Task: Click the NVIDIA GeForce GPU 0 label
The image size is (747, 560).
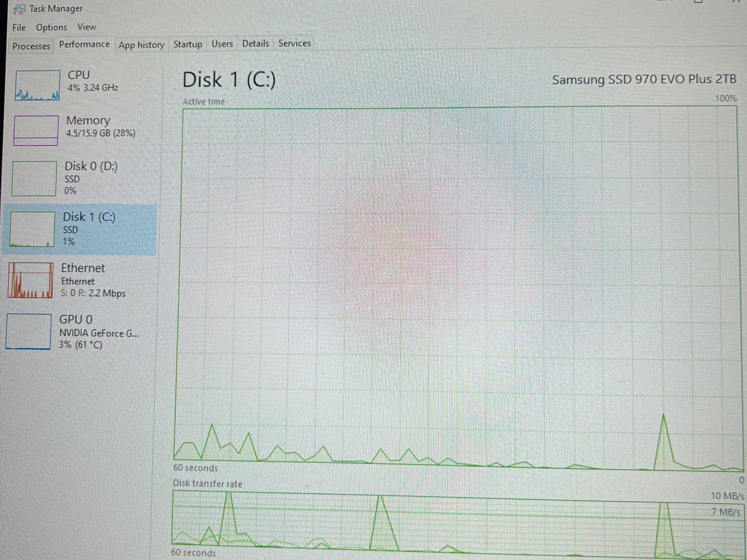Action: pyautogui.click(x=99, y=332)
